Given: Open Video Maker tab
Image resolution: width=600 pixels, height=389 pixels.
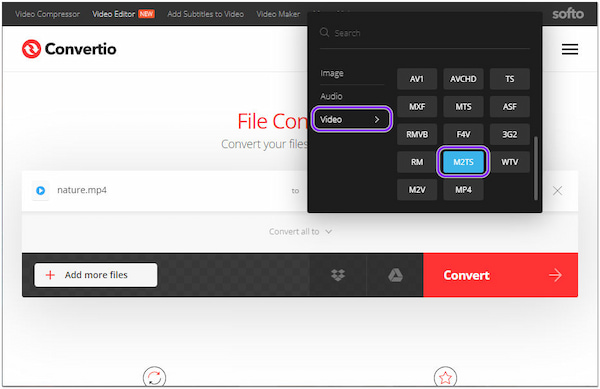Looking at the screenshot, I should [278, 14].
